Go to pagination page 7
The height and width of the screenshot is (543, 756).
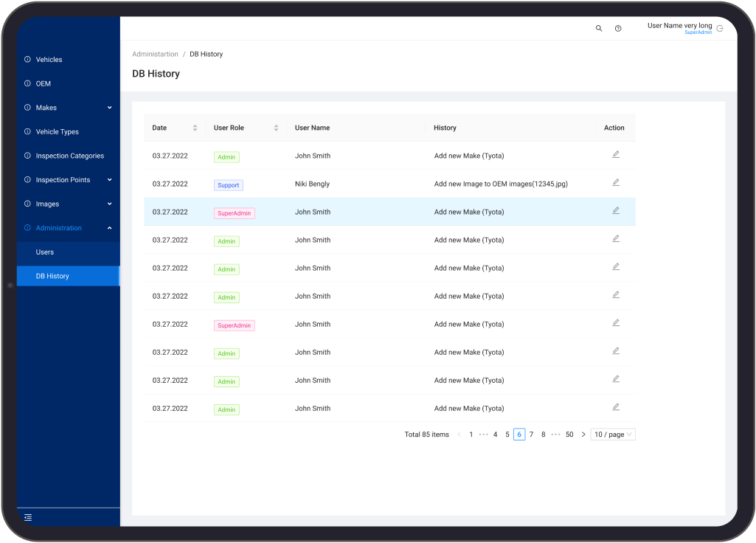pyautogui.click(x=531, y=435)
